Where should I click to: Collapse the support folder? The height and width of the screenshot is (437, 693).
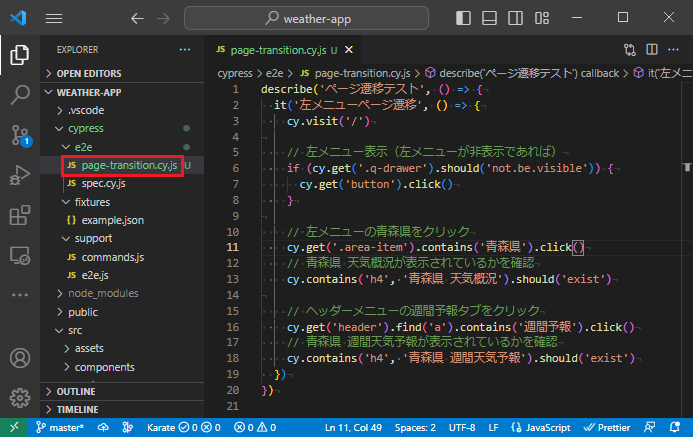pyautogui.click(x=122, y=239)
